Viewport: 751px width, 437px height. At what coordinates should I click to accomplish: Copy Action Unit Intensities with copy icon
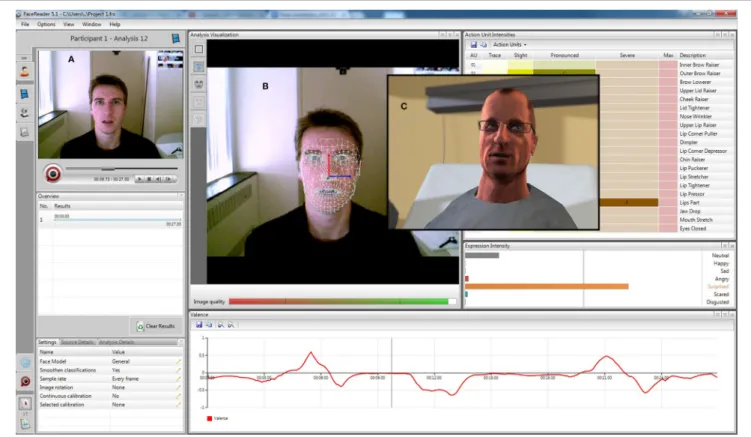click(x=483, y=45)
